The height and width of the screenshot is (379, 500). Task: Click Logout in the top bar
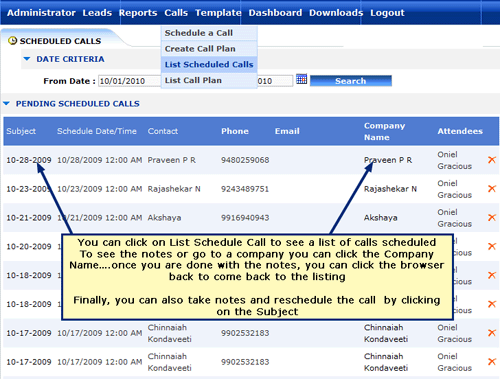click(x=387, y=13)
